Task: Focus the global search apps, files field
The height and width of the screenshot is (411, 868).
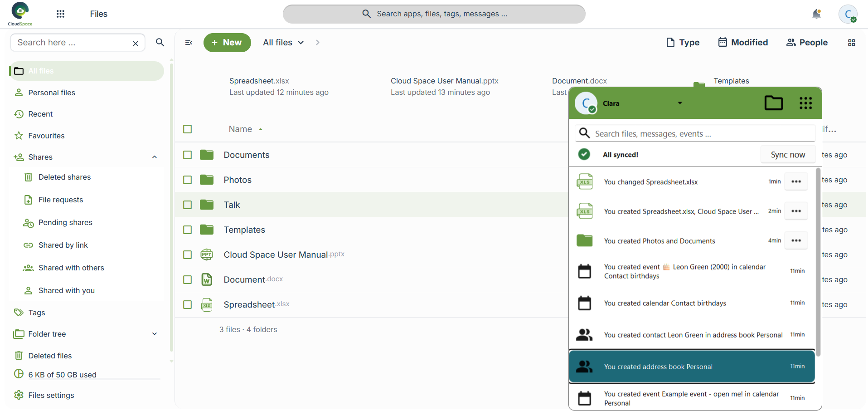Action: 434,14
